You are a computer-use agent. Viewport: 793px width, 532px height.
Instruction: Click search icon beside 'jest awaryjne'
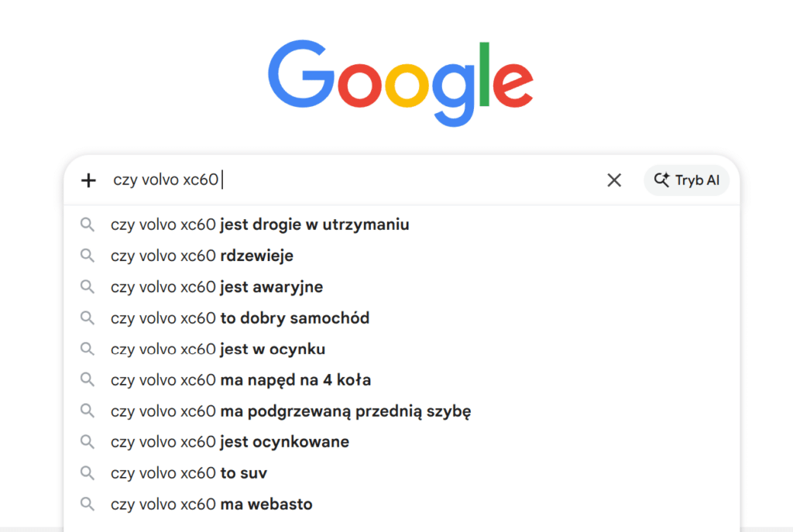(x=88, y=287)
